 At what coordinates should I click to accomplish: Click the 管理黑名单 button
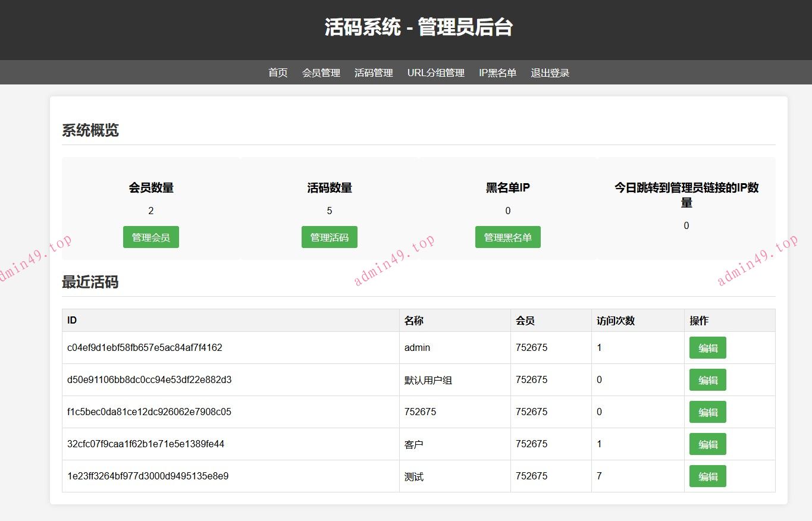click(x=507, y=237)
